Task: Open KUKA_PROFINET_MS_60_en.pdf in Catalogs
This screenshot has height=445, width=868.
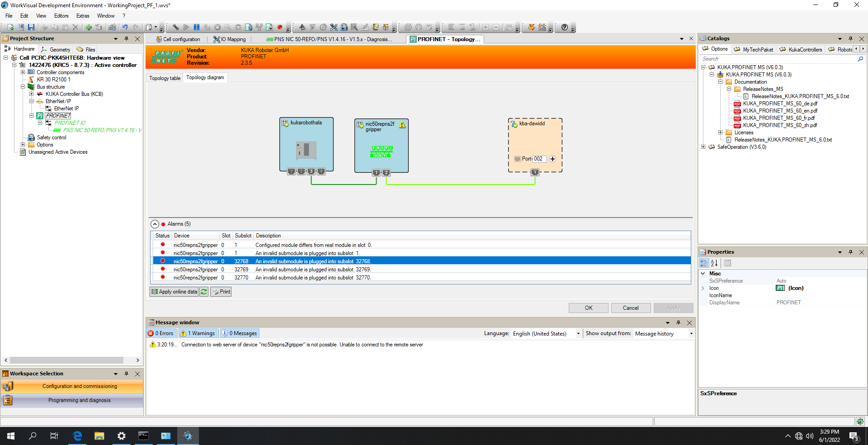Action: coord(780,111)
